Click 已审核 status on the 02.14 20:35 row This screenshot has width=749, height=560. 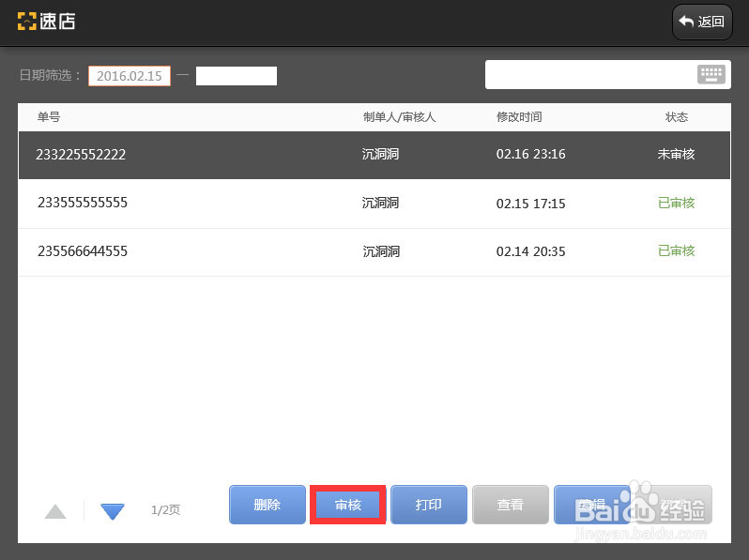pyautogui.click(x=677, y=250)
